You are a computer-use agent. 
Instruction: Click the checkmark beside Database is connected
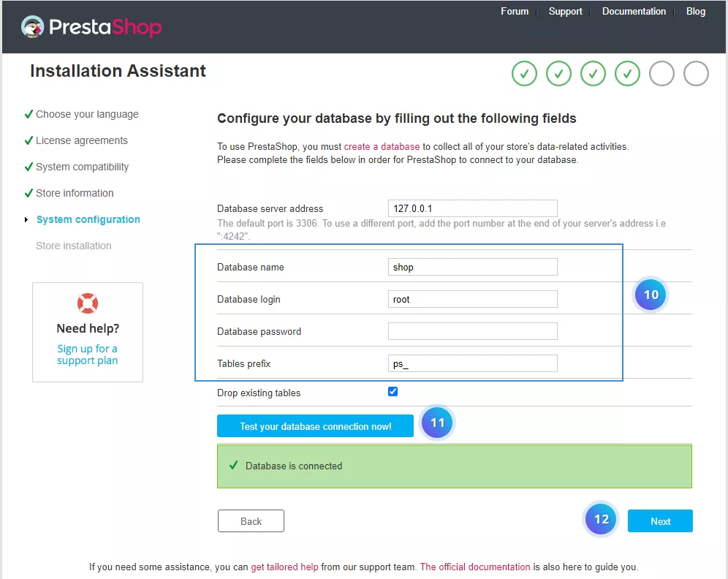234,466
